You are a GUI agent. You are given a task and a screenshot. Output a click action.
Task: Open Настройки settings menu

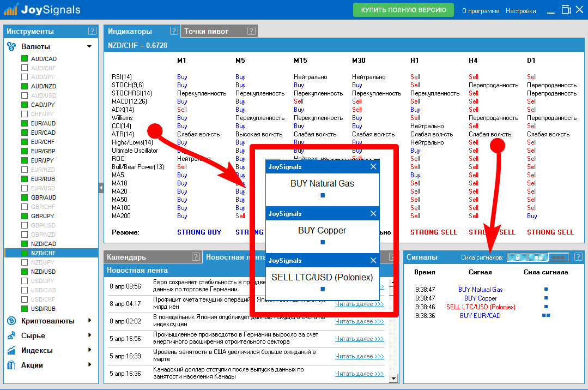point(520,11)
